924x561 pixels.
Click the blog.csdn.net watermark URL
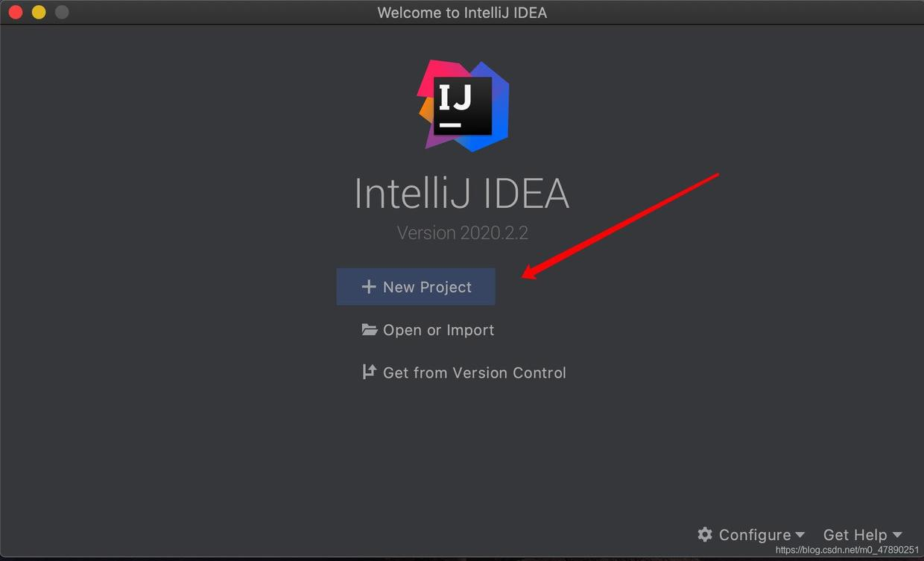tap(847, 550)
